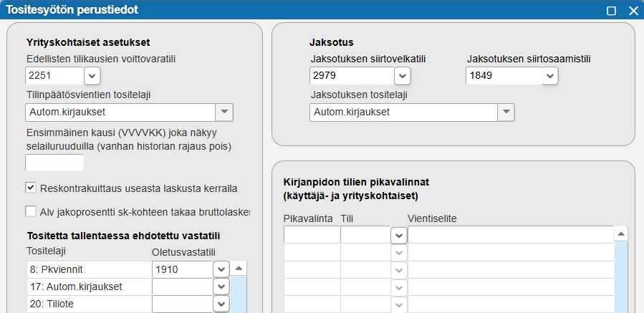Image resolution: width=644 pixels, height=313 pixels.
Task: Click the Oletusvastatili field for 17: Autom.kirjaukset
Action: point(182,286)
